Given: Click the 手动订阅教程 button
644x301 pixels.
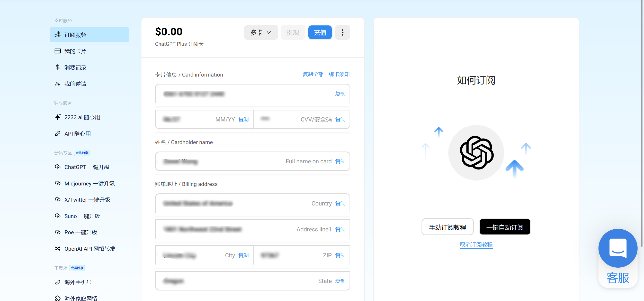Looking at the screenshot, I should 447,227.
